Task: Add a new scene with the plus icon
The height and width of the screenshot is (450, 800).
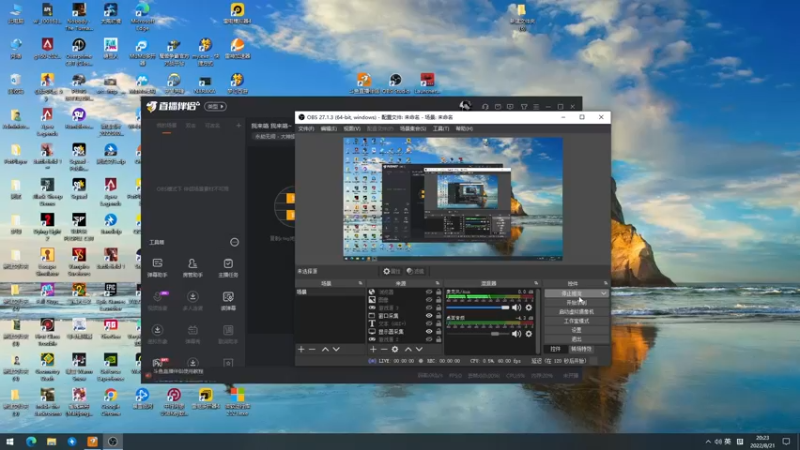Action: point(301,349)
